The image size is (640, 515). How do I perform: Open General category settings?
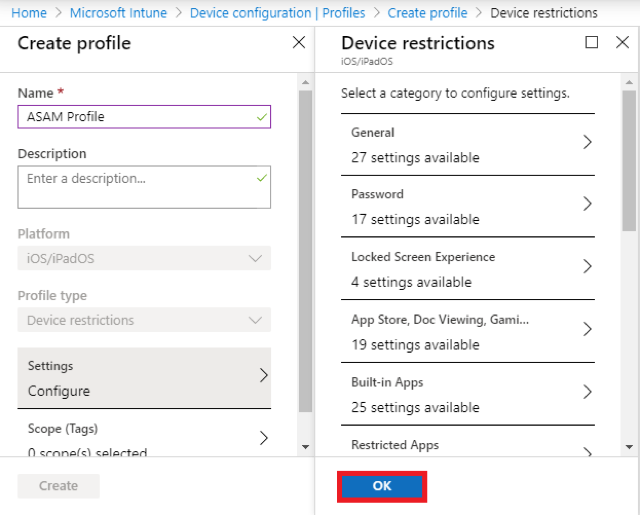tap(468, 145)
